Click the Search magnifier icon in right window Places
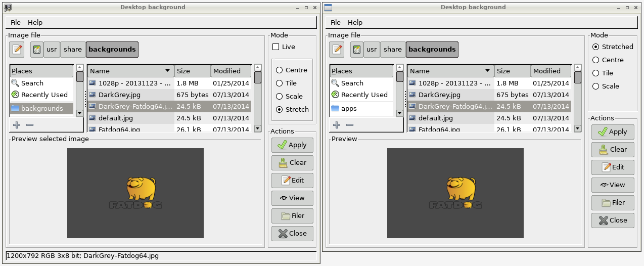 (x=335, y=83)
